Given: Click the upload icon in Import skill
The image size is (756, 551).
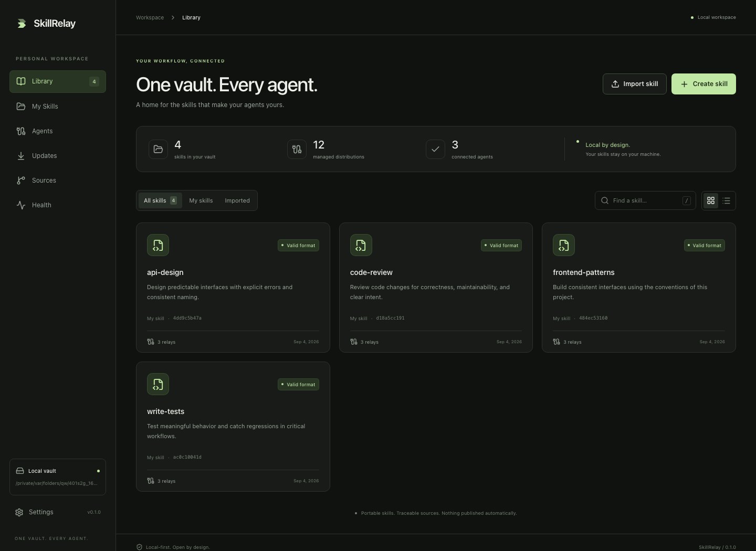Looking at the screenshot, I should tap(615, 84).
